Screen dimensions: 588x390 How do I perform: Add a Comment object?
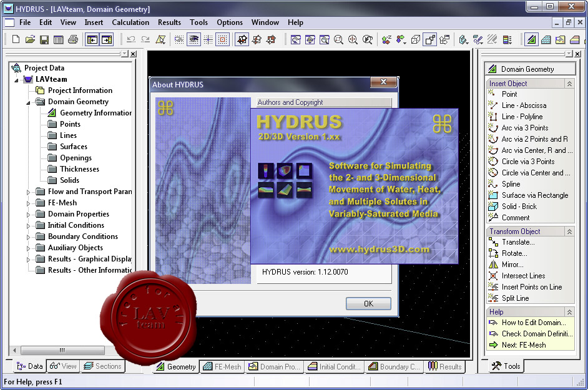(x=516, y=218)
